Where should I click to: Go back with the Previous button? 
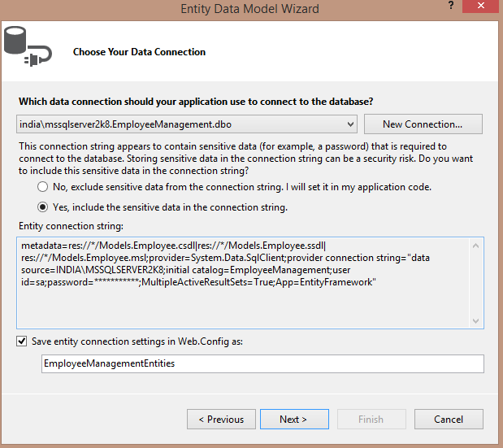[x=221, y=420]
